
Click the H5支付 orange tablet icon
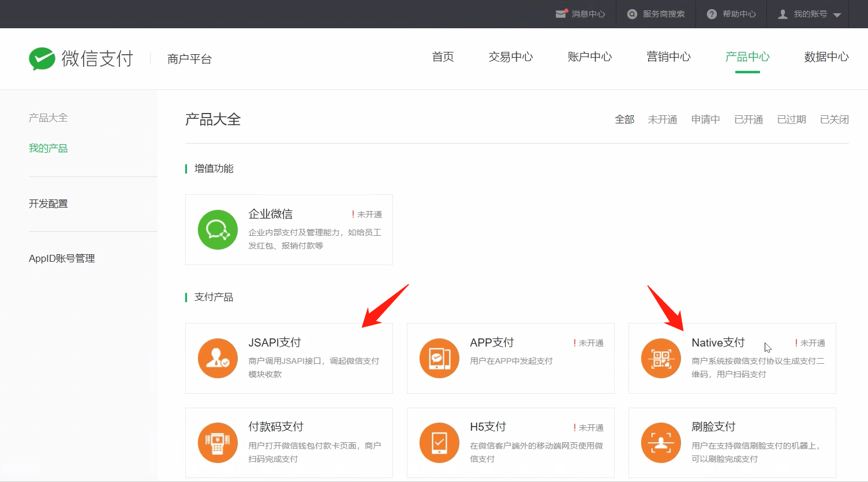(x=439, y=443)
